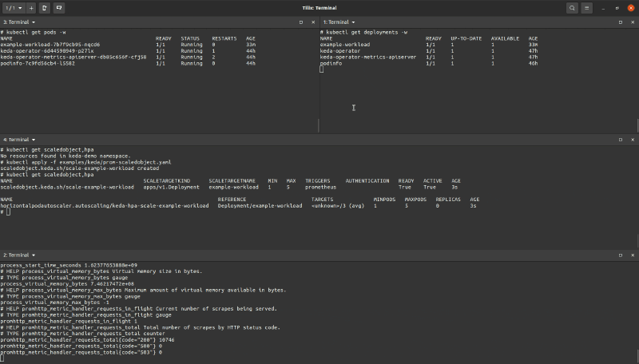Close the 2: Terminal pane
Screen dimensions: 639x364
pyautogui.click(x=633, y=255)
